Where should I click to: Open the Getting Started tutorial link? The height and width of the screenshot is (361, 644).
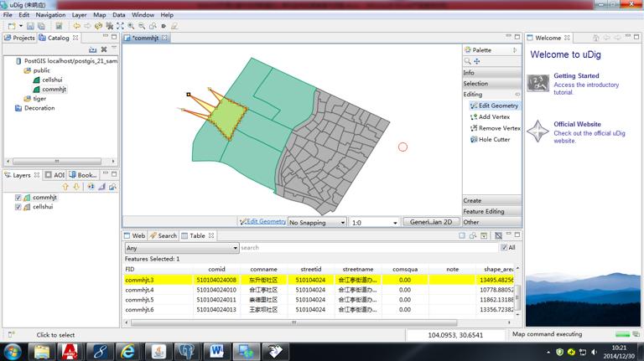coord(576,76)
